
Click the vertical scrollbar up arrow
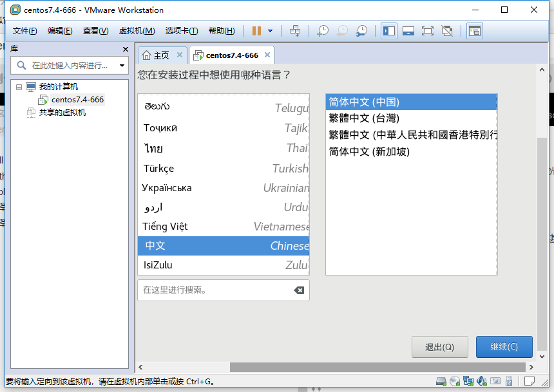(542, 70)
